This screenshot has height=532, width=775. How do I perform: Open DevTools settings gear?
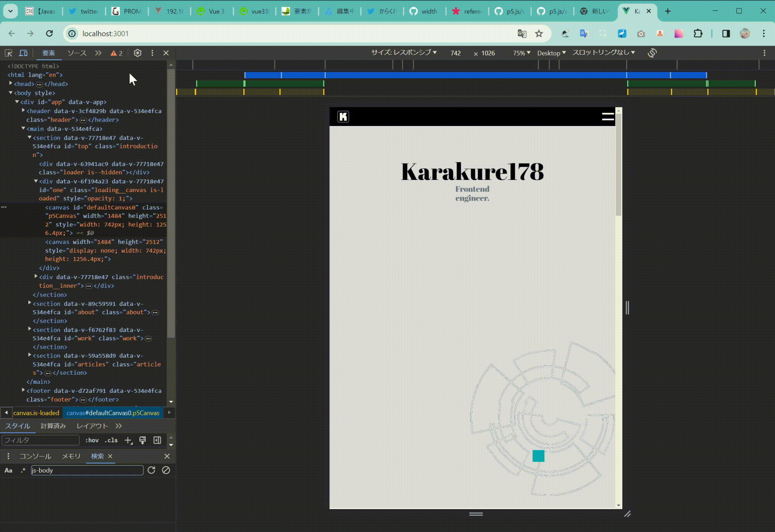(138, 53)
